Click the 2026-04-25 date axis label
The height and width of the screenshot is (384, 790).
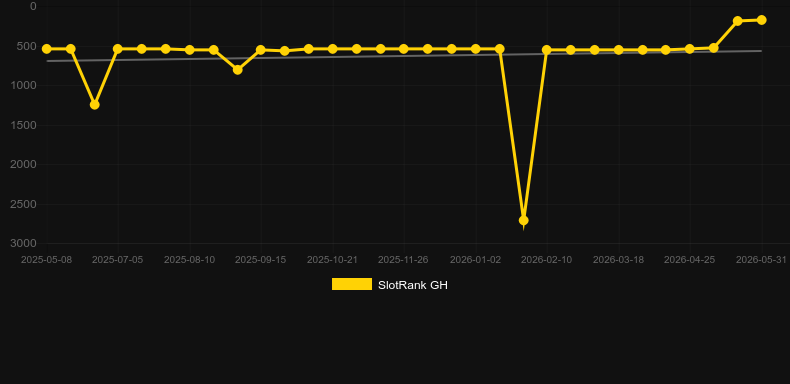click(690, 260)
